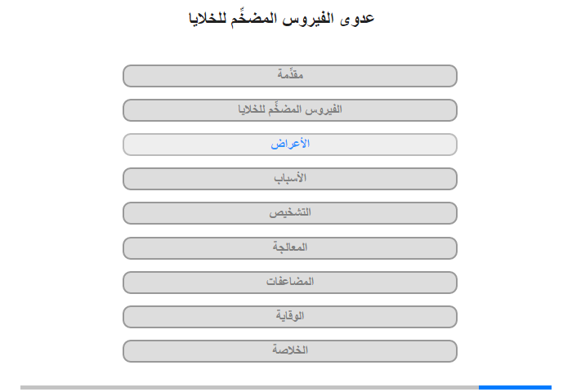Select the Summary (الخلاصة) menu item
Image resolution: width=572 pixels, height=392 pixels.
tap(289, 351)
